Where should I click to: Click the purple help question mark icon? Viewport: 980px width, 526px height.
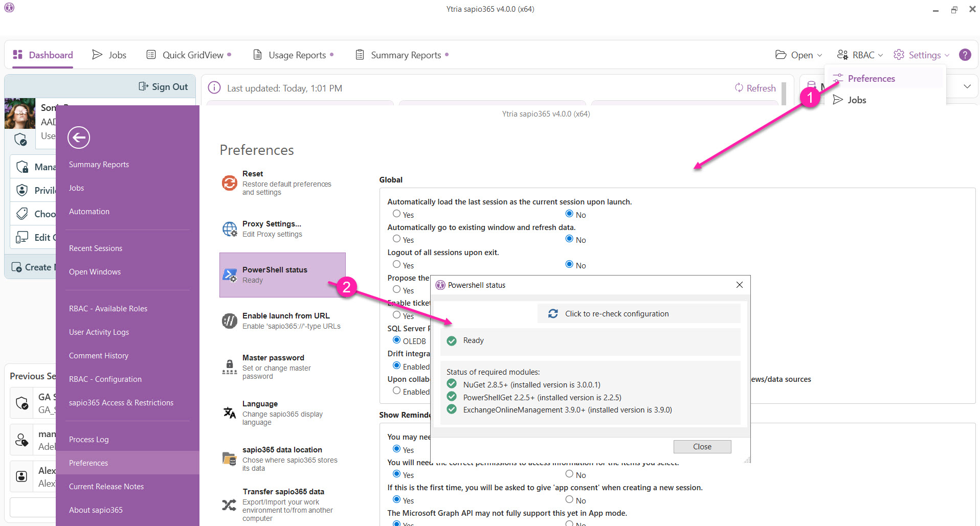click(965, 55)
